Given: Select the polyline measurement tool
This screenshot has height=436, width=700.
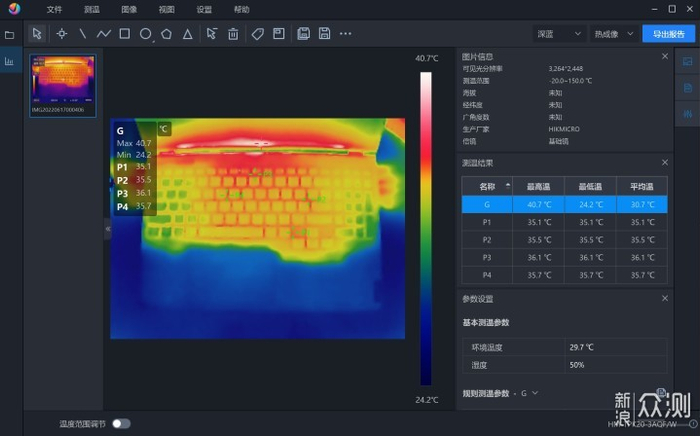Looking at the screenshot, I should pos(104,33).
